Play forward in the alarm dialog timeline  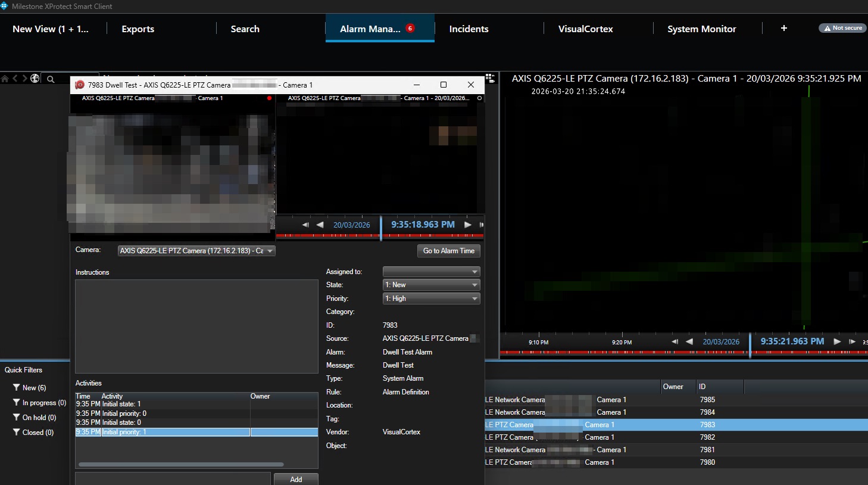click(x=468, y=225)
